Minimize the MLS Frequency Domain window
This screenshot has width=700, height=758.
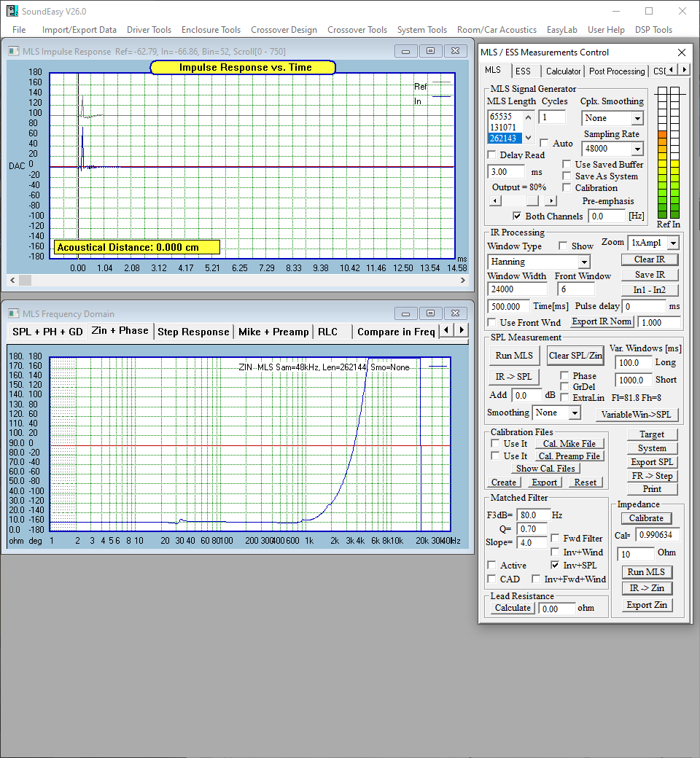405,313
